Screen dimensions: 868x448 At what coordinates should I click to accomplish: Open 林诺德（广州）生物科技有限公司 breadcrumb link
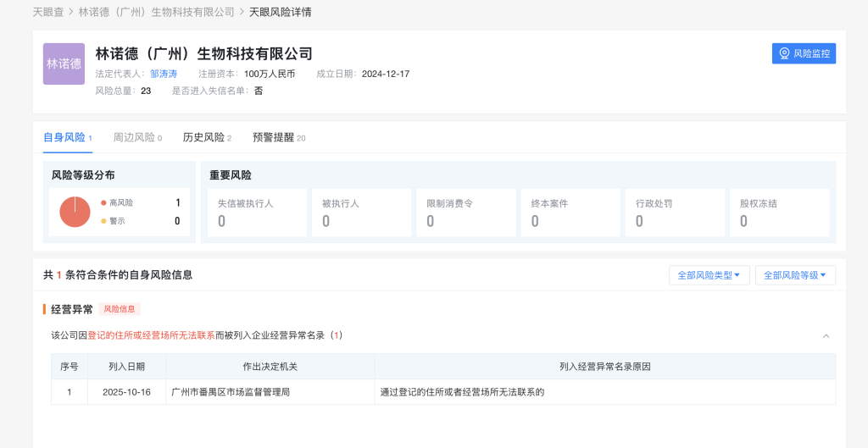[156, 12]
